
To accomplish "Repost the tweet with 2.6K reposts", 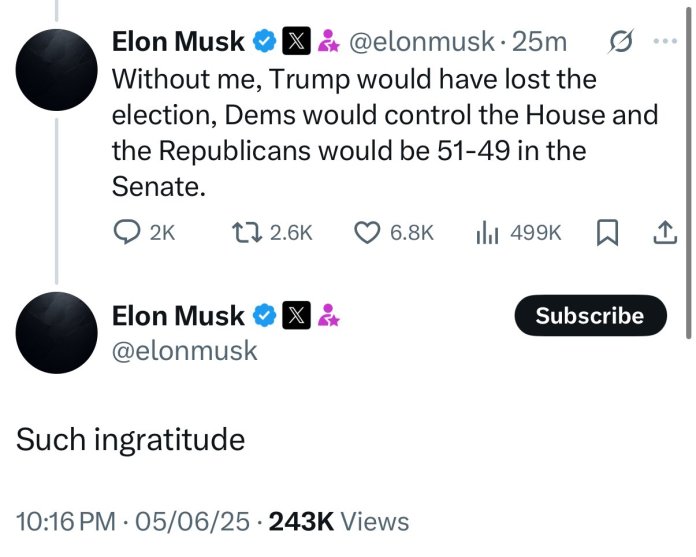I will coord(242,232).
